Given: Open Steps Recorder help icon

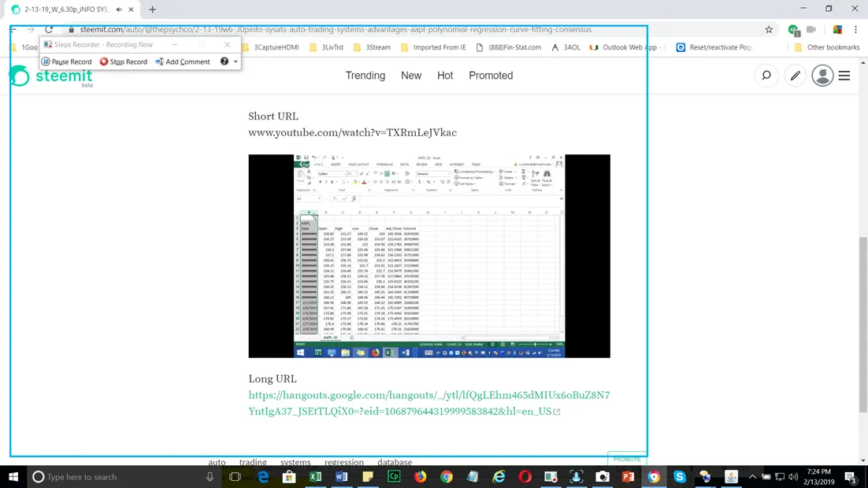Looking at the screenshot, I should pos(224,61).
